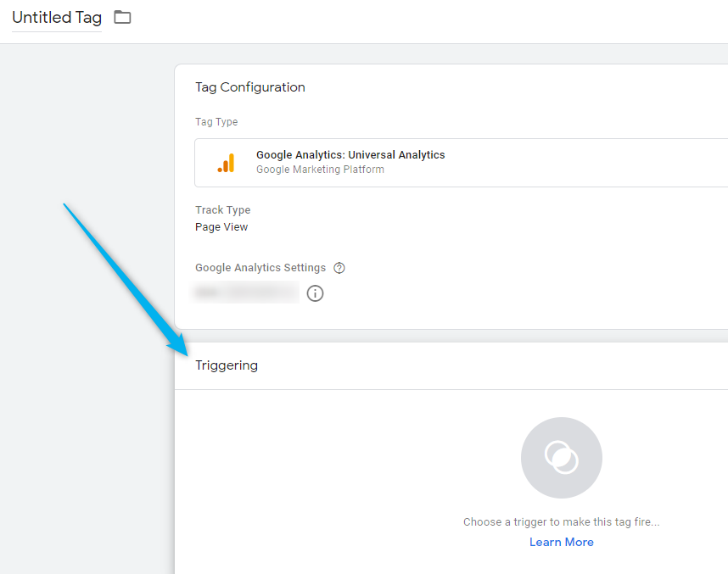The height and width of the screenshot is (574, 728).
Task: Open the Google Analytics Settings help icon
Action: (x=339, y=268)
